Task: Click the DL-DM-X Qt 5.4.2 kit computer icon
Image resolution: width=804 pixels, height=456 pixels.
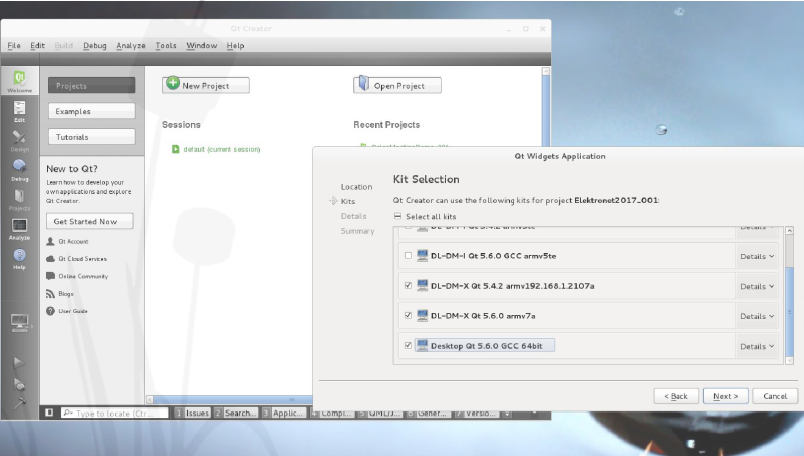Action: click(422, 286)
